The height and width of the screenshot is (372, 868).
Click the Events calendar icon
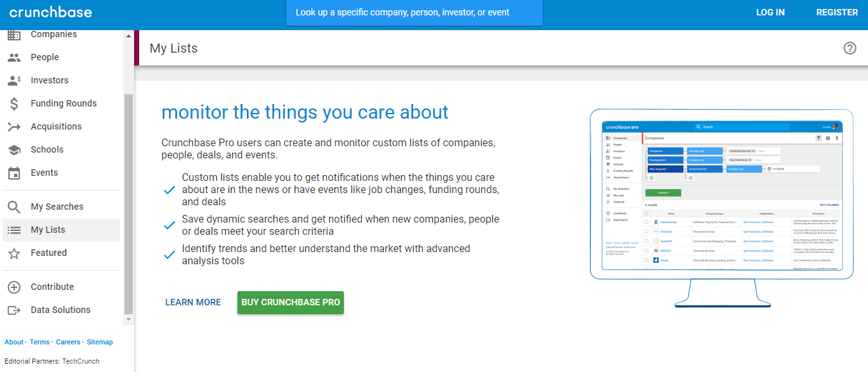pos(14,173)
